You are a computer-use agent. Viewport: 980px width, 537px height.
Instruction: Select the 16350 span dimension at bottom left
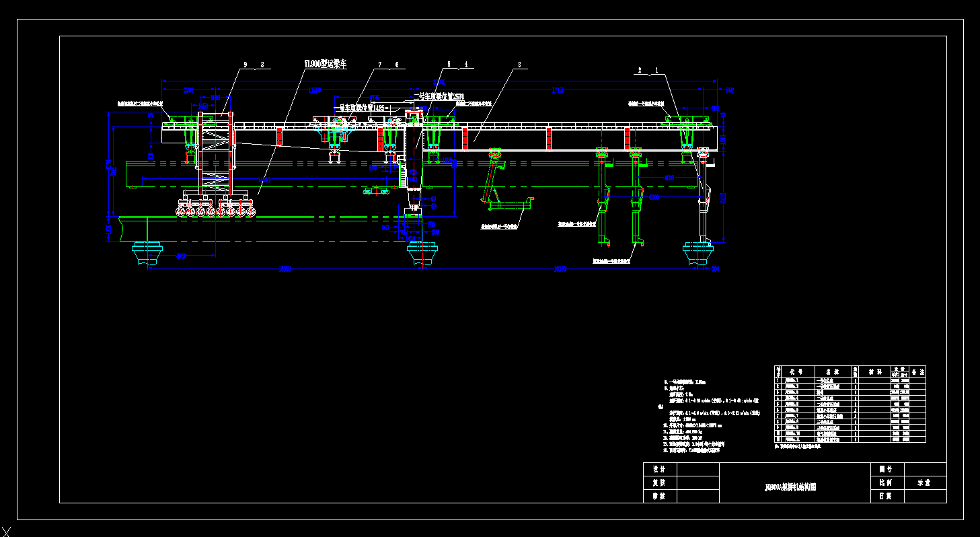(x=285, y=269)
